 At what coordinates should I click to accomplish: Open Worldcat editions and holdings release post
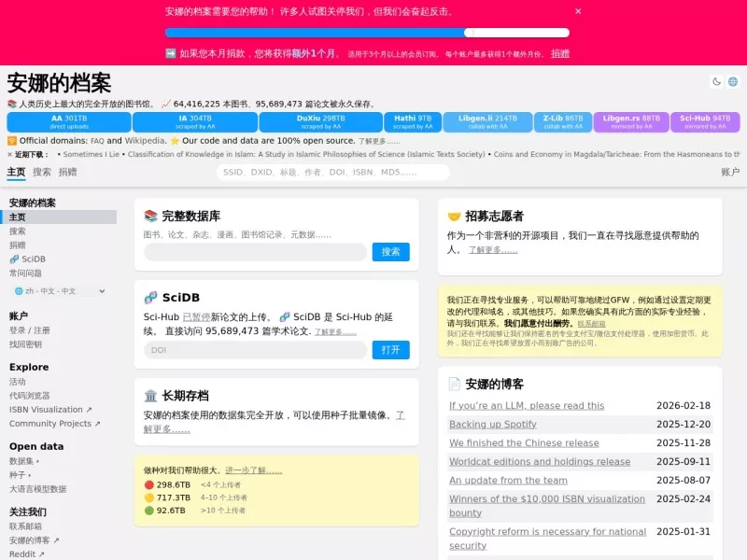coord(540,461)
